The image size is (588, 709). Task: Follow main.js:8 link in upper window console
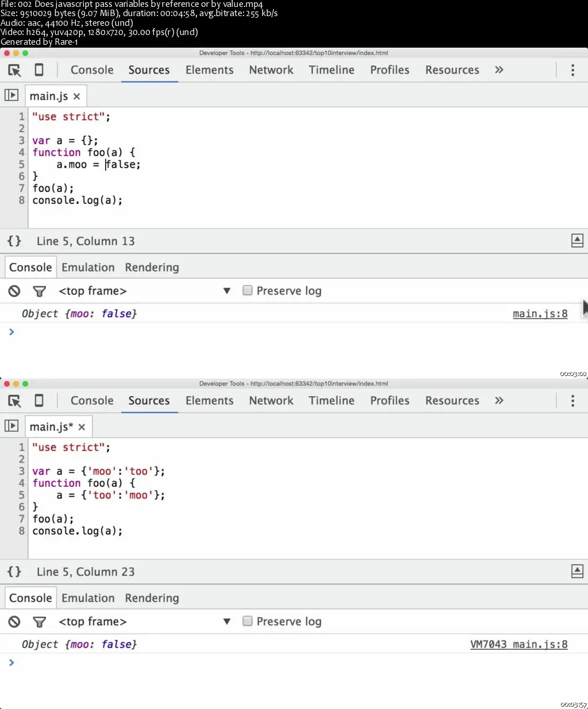(540, 313)
